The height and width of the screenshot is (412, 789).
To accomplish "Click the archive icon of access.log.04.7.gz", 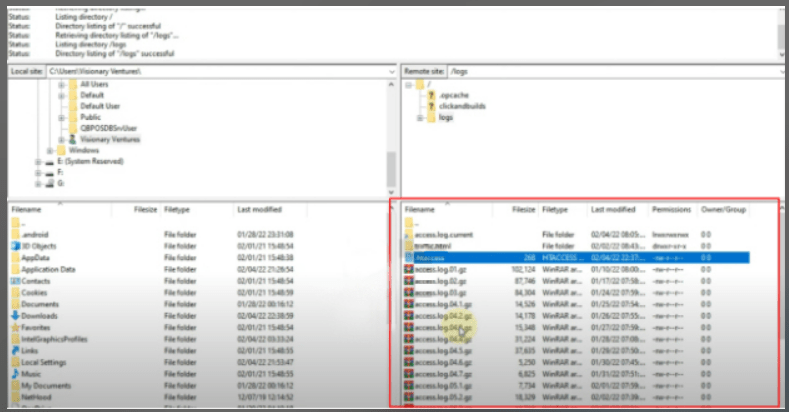I will (x=409, y=374).
